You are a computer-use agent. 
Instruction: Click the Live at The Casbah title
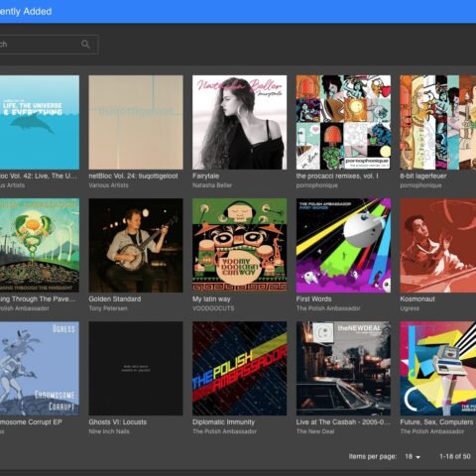tap(343, 421)
